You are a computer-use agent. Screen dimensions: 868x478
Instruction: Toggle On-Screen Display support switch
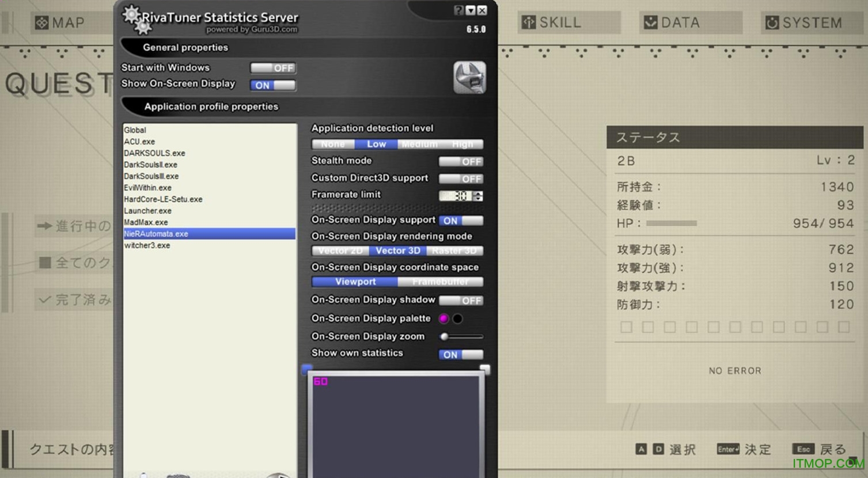pyautogui.click(x=461, y=221)
